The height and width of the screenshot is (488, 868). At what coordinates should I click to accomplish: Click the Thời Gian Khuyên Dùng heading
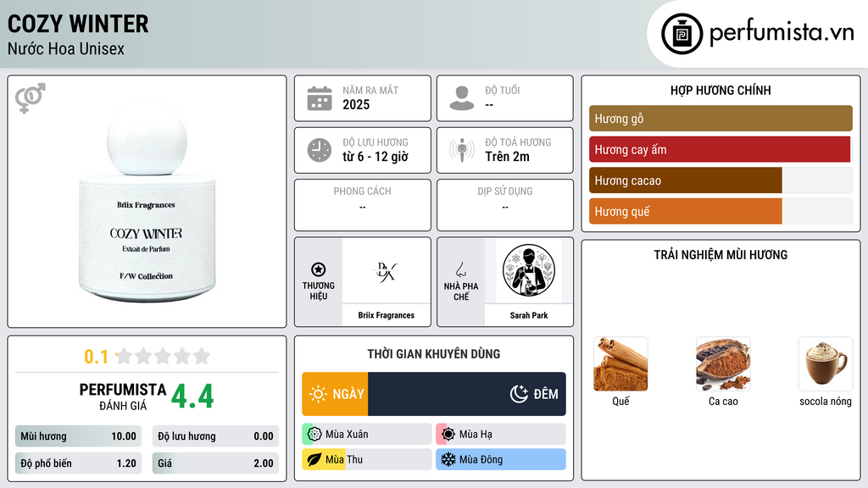point(434,354)
